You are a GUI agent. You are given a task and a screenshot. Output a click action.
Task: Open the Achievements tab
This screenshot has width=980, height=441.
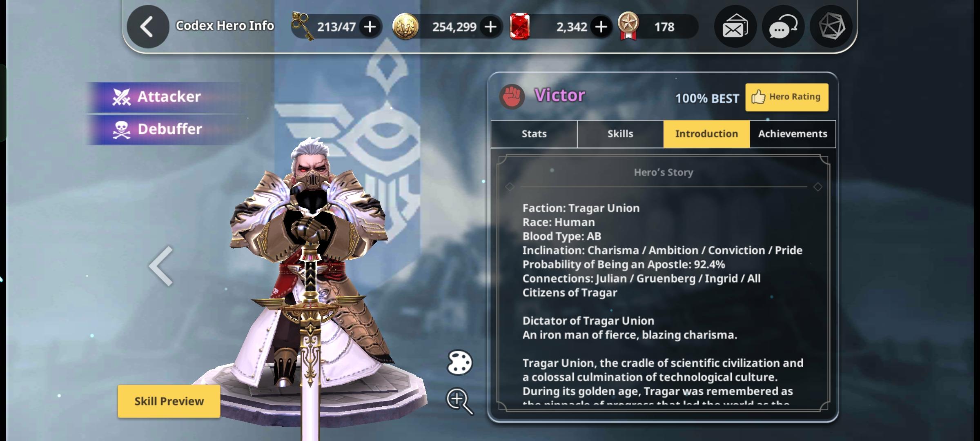(793, 134)
